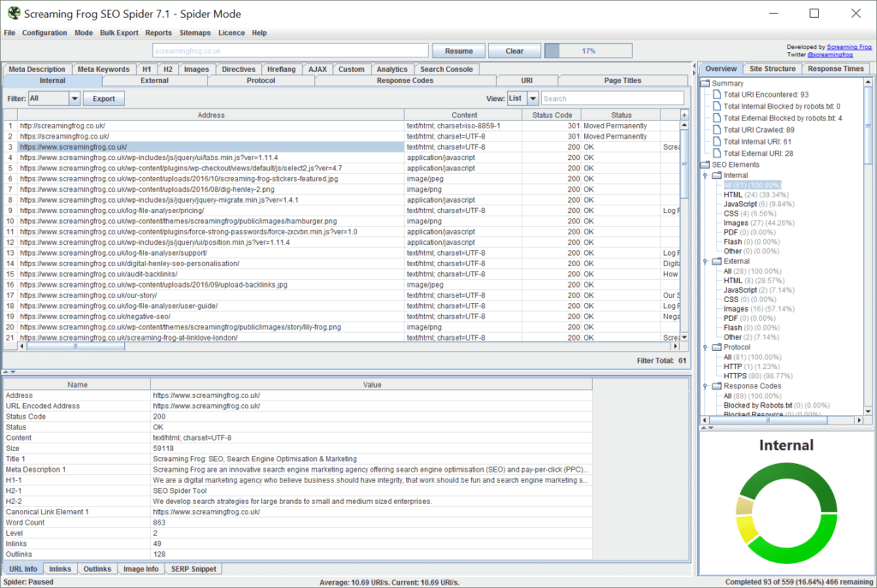Click the Response Codes folder icon

click(x=717, y=386)
